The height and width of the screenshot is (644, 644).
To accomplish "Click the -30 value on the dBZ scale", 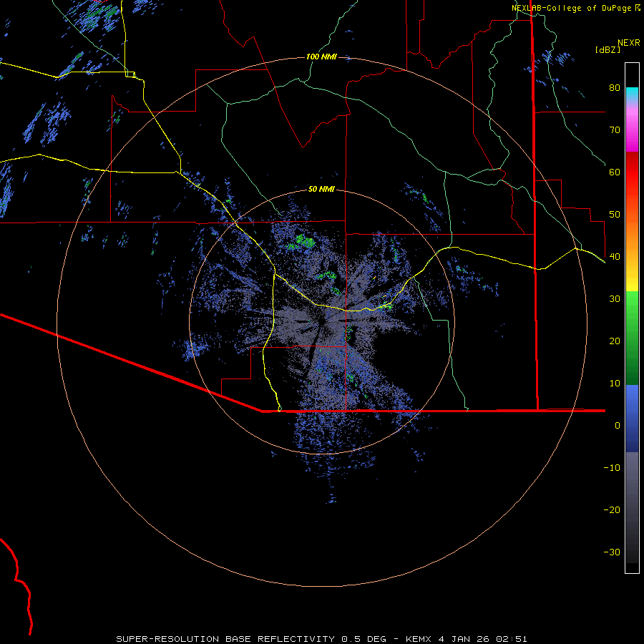I will tap(612, 552).
